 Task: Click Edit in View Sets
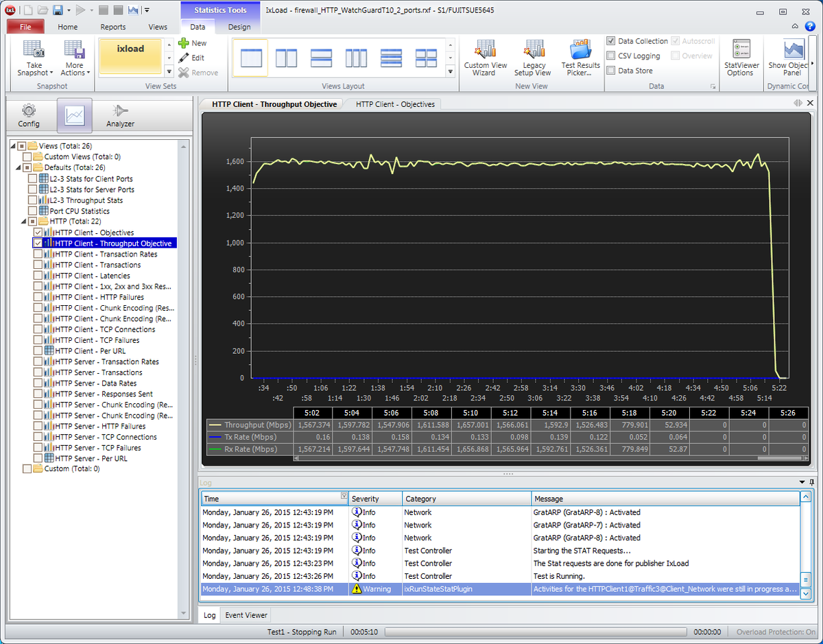[x=193, y=58]
